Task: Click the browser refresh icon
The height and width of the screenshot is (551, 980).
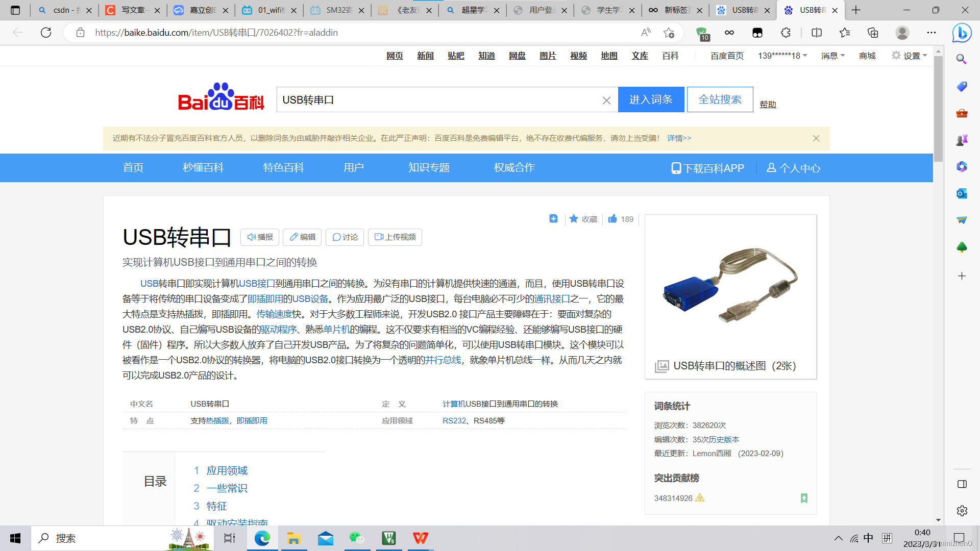Action: [x=46, y=33]
